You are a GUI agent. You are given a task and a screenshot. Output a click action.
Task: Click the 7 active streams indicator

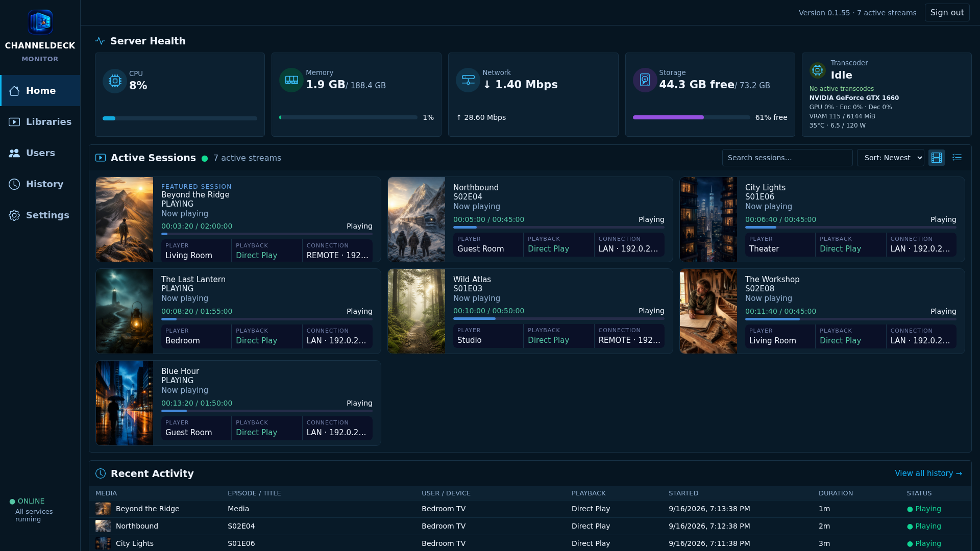(x=241, y=158)
